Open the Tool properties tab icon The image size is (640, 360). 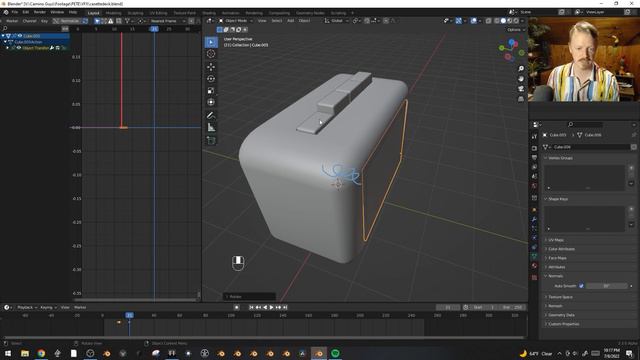(x=534, y=136)
